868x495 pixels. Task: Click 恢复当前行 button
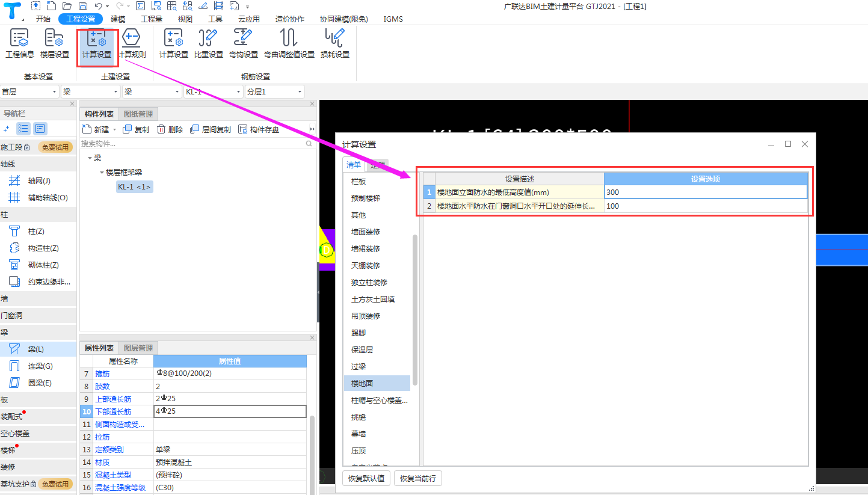click(x=418, y=479)
